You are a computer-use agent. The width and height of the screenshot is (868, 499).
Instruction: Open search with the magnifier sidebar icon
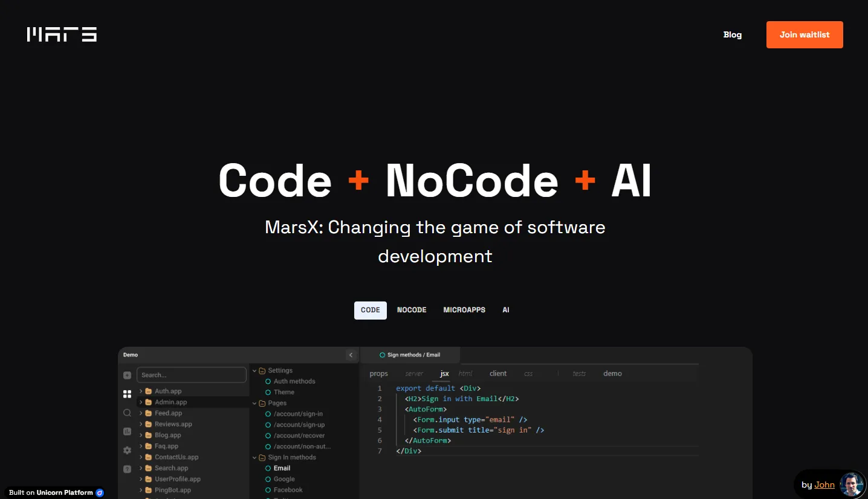coord(127,413)
